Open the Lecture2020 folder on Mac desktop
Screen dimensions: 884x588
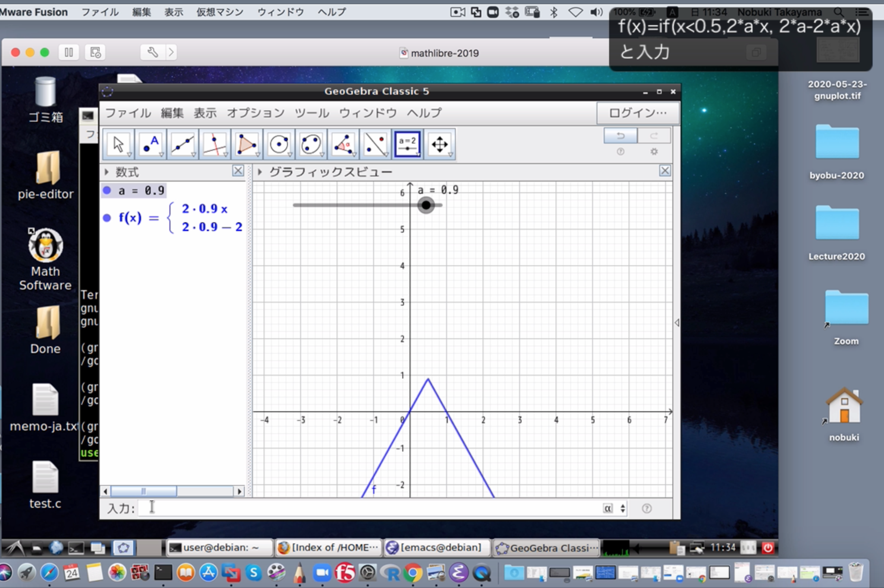pyautogui.click(x=837, y=234)
